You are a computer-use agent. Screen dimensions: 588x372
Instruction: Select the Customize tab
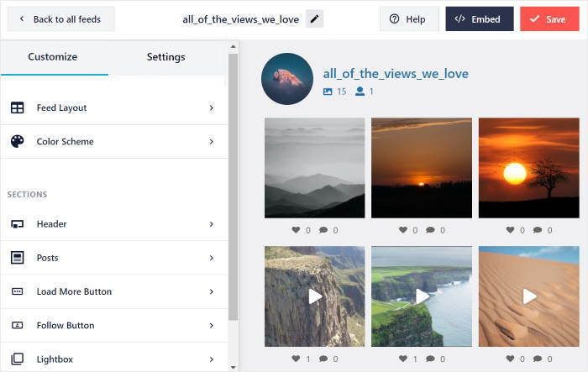coord(53,57)
